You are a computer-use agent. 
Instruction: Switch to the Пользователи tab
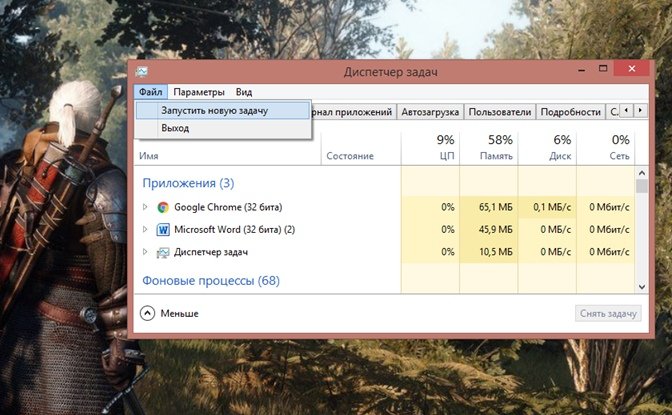pos(500,112)
